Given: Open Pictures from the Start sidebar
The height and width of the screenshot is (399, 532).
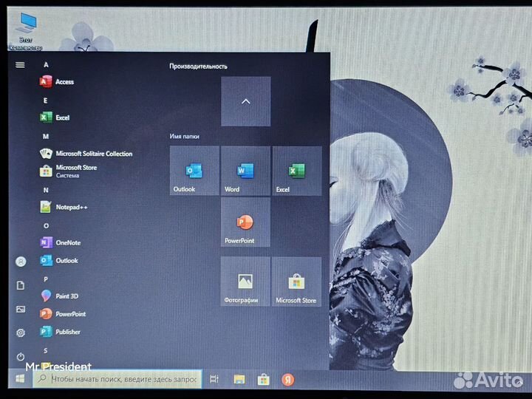Looking at the screenshot, I should pyautogui.click(x=21, y=309).
